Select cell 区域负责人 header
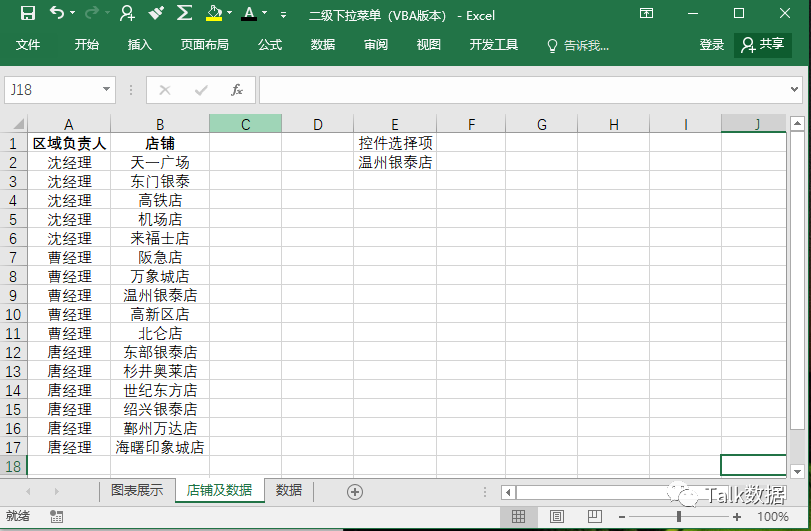This screenshot has height=531, width=811. point(69,143)
